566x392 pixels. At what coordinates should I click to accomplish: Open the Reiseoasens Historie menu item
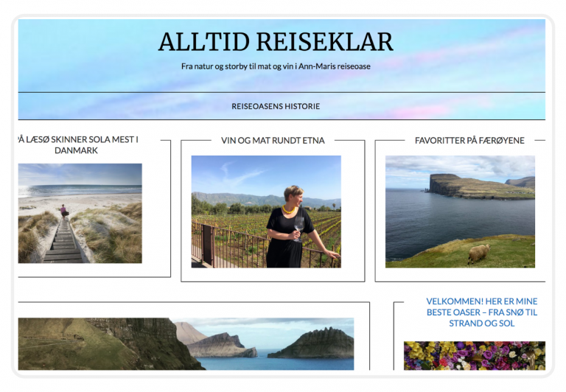276,106
